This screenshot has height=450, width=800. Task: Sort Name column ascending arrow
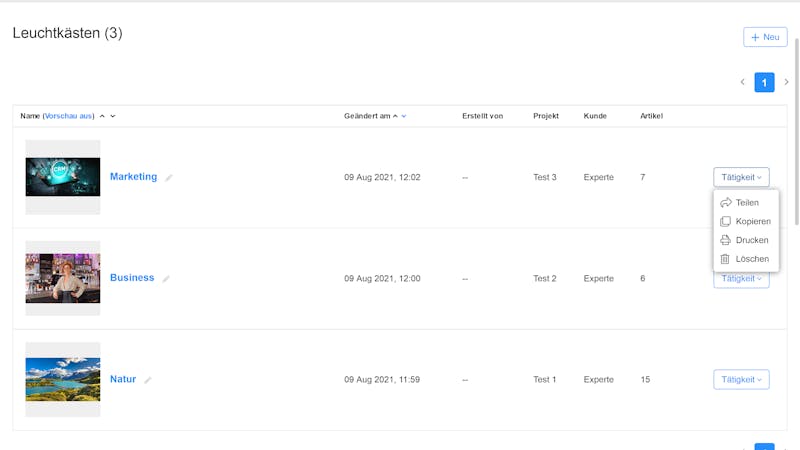pos(102,116)
